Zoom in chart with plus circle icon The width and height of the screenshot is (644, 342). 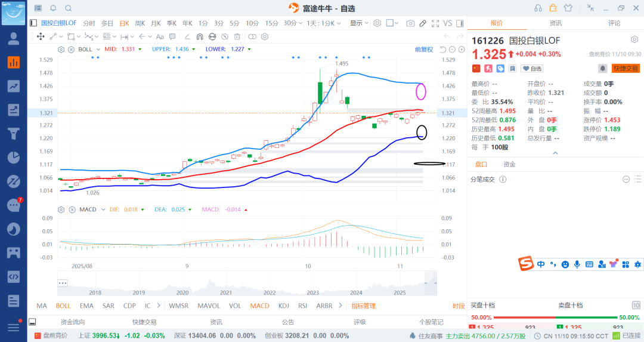[462, 50]
